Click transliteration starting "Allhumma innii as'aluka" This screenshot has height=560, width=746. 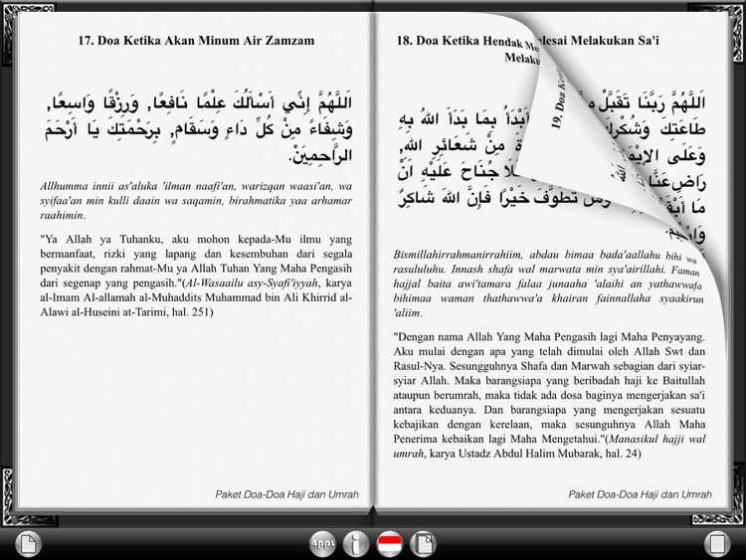click(196, 200)
